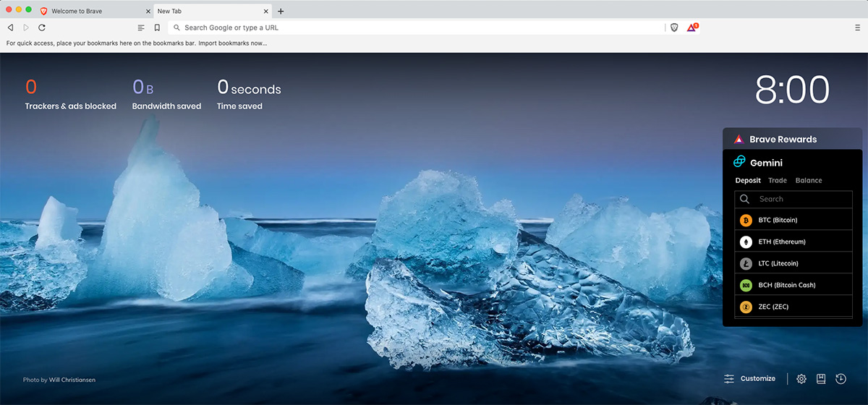
Task: Click the forward navigation arrow
Action: click(26, 27)
